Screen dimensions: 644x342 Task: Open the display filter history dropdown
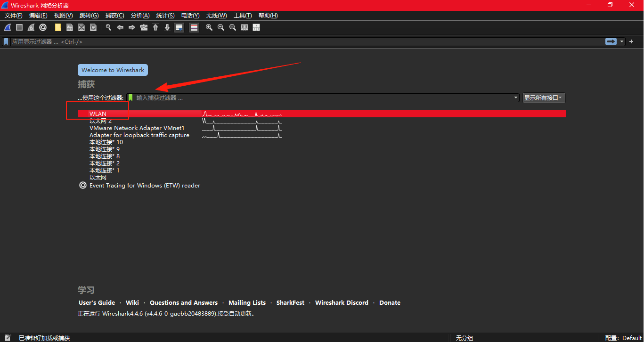tap(622, 41)
